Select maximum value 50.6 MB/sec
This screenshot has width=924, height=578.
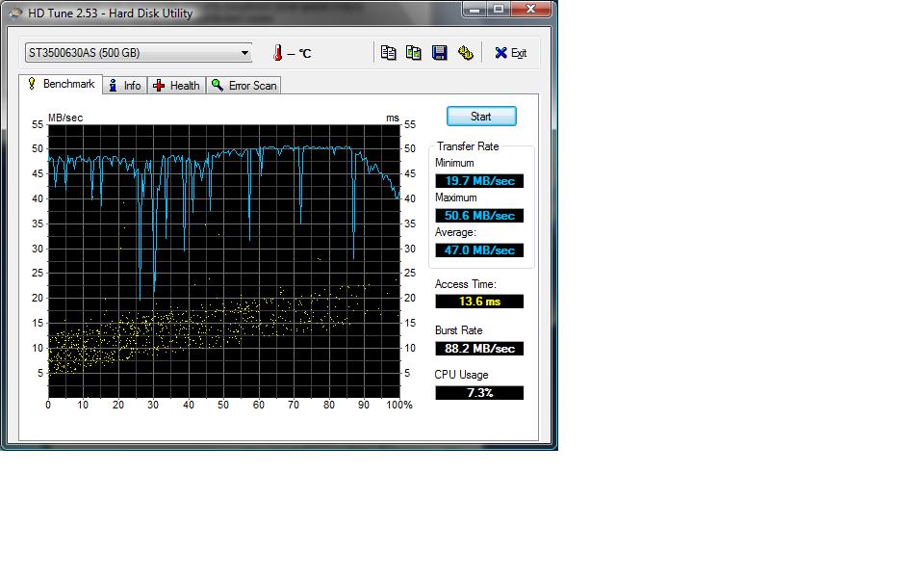click(x=479, y=216)
